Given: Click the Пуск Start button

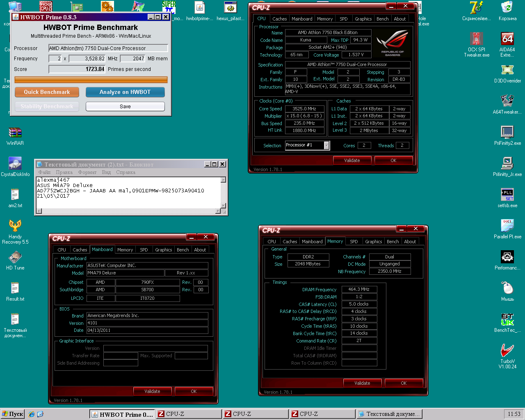Looking at the screenshot, I should (x=13, y=414).
